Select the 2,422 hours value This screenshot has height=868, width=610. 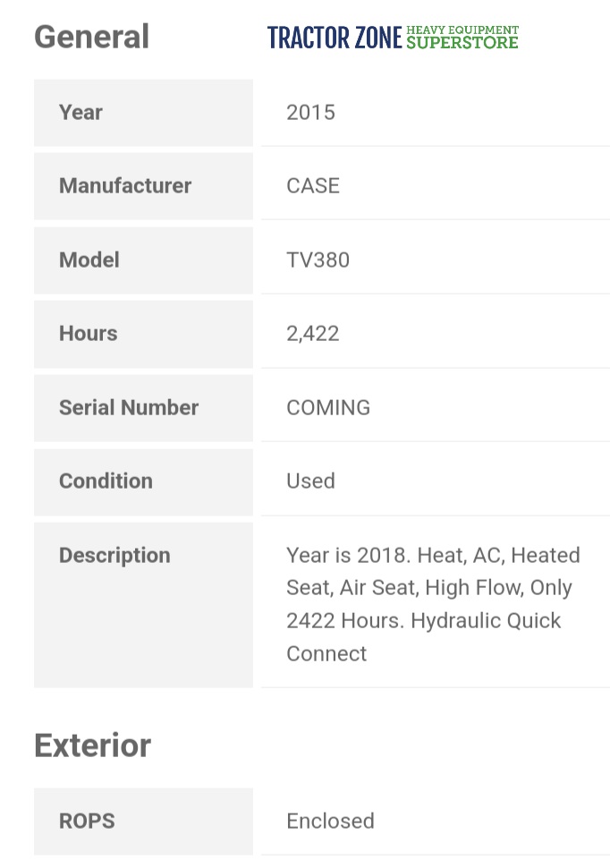[x=312, y=333]
